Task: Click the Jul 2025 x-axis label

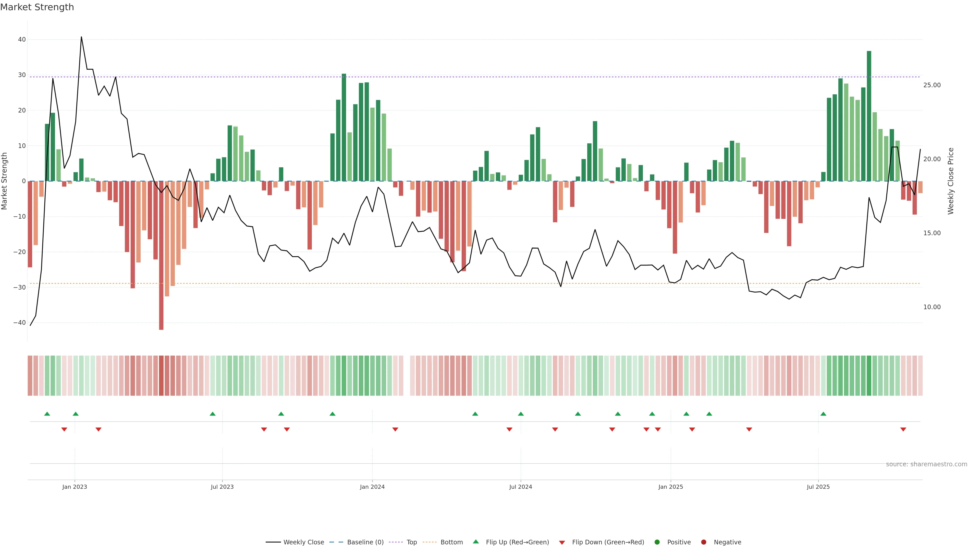Action: pos(818,487)
